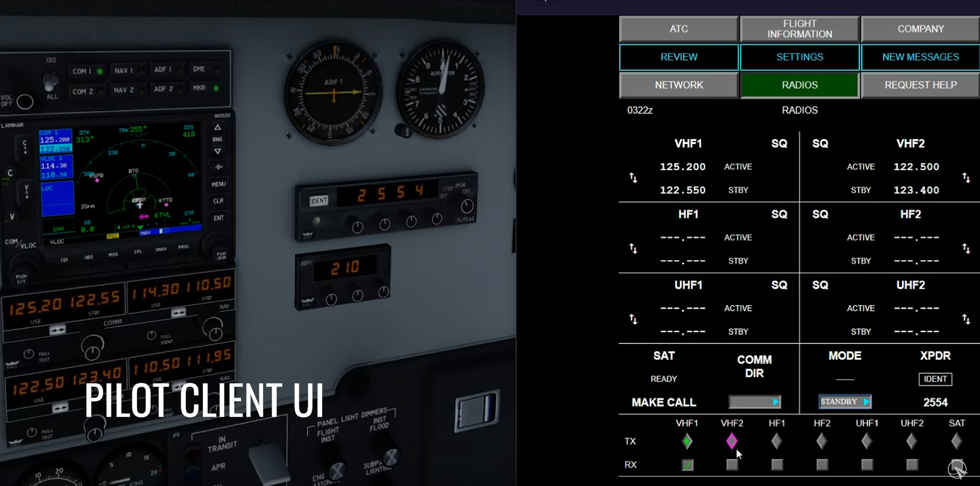
Task: Open the NETWORK page
Action: click(x=679, y=85)
